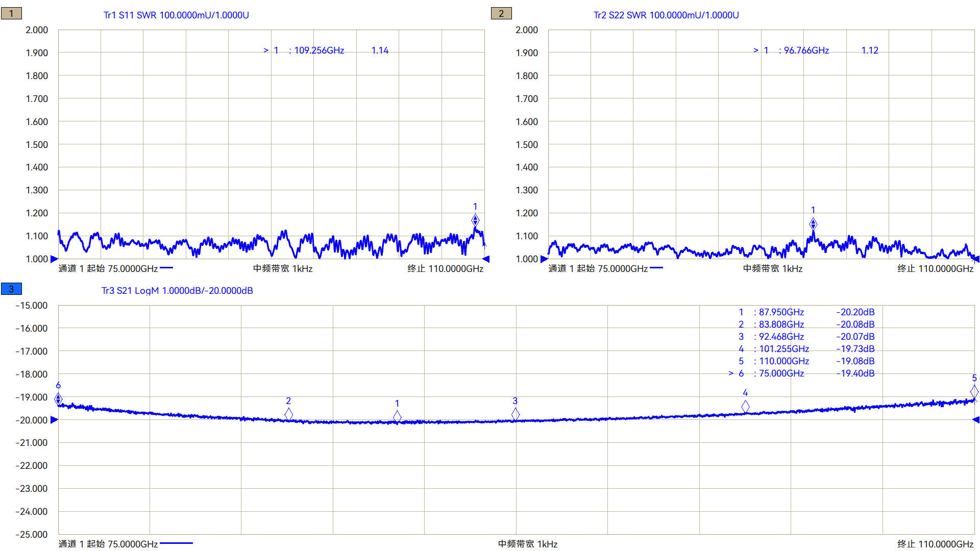Select marker 4 diamond on S21 trace
980x551 pixels.
pyautogui.click(x=745, y=406)
